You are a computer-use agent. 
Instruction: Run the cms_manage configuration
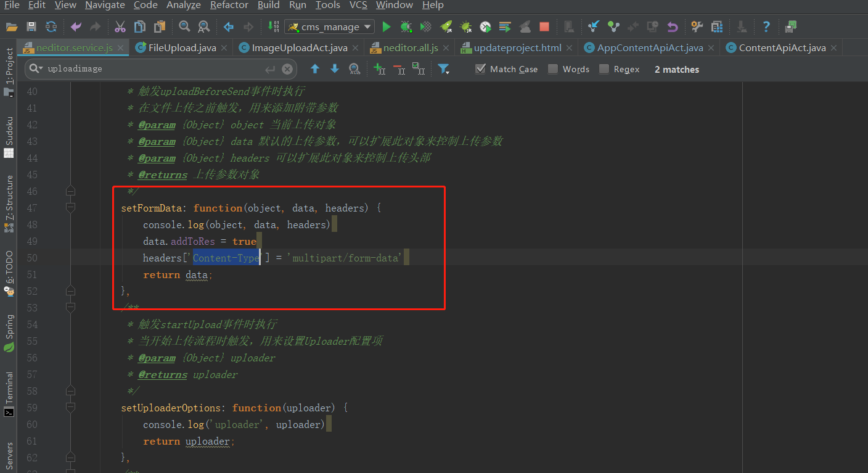(387, 27)
